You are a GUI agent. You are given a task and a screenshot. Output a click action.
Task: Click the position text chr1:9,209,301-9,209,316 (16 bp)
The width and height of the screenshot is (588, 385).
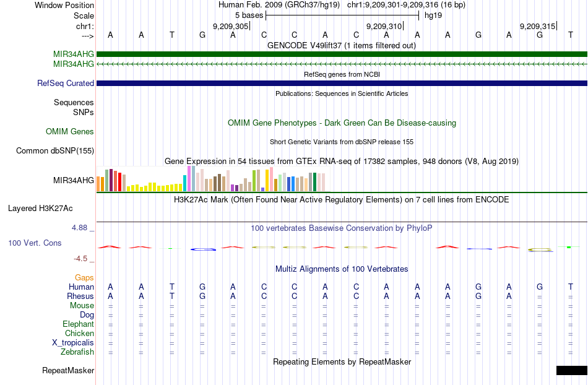(406, 5)
